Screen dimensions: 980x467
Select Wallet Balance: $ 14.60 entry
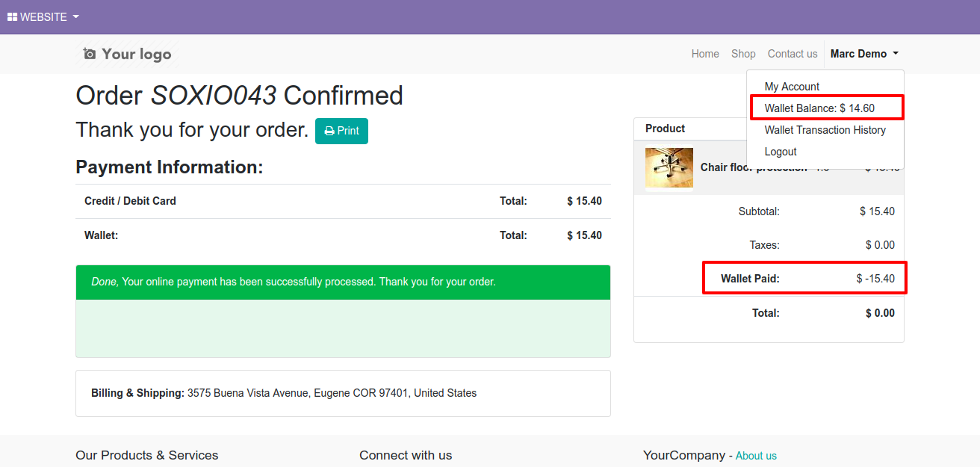click(819, 108)
